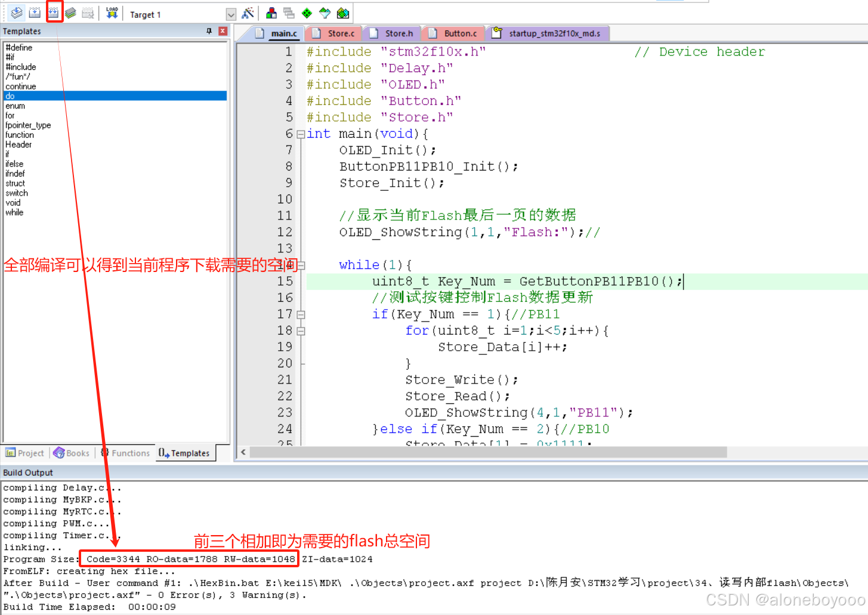Screen dimensions: 868x615
Task: Select the ifndef template
Action: click(x=16, y=174)
